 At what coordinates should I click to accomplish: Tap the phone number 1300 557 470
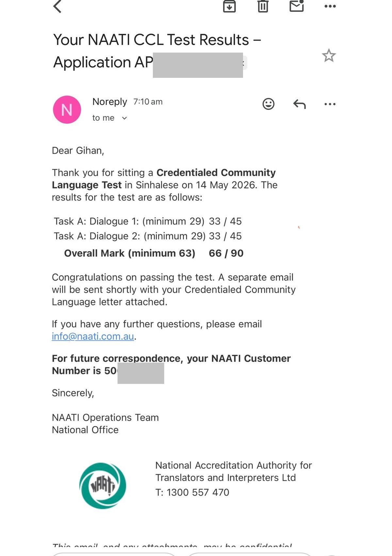(x=198, y=492)
